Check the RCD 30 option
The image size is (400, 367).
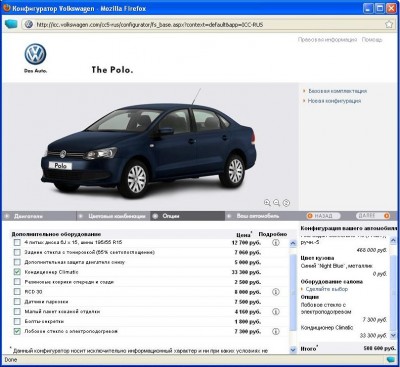pos(17,292)
